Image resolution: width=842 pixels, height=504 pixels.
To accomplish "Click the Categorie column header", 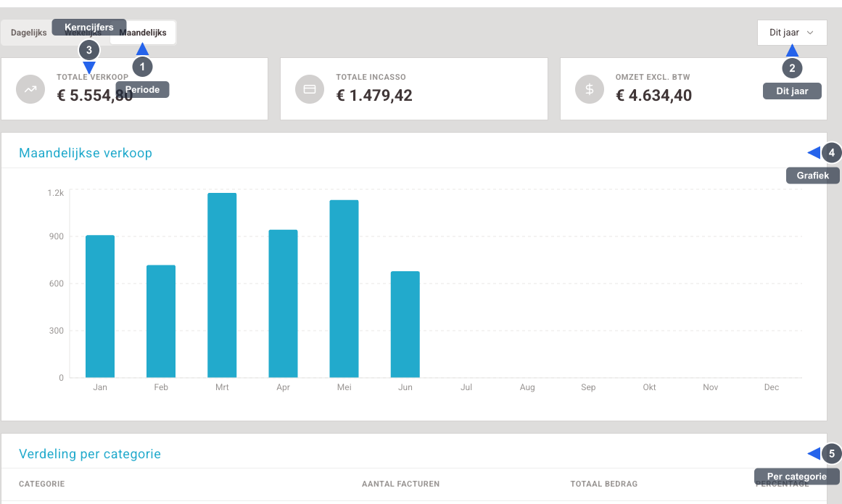I will [x=42, y=484].
